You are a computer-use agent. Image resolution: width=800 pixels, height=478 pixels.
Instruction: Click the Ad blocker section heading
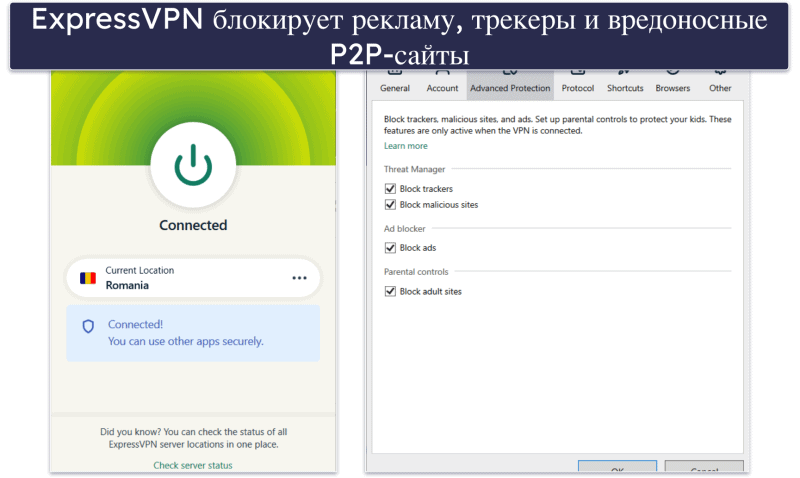click(405, 229)
